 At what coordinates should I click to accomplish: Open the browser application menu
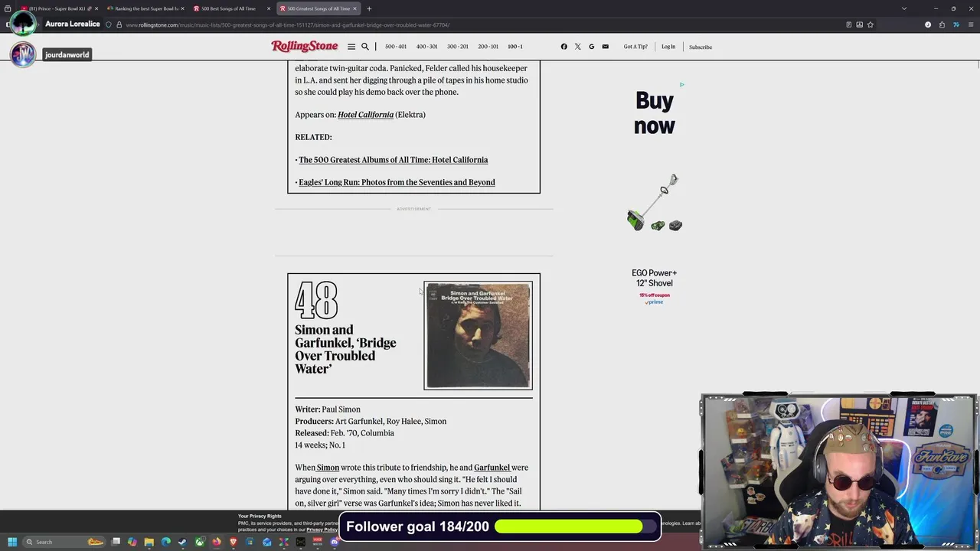(969, 24)
